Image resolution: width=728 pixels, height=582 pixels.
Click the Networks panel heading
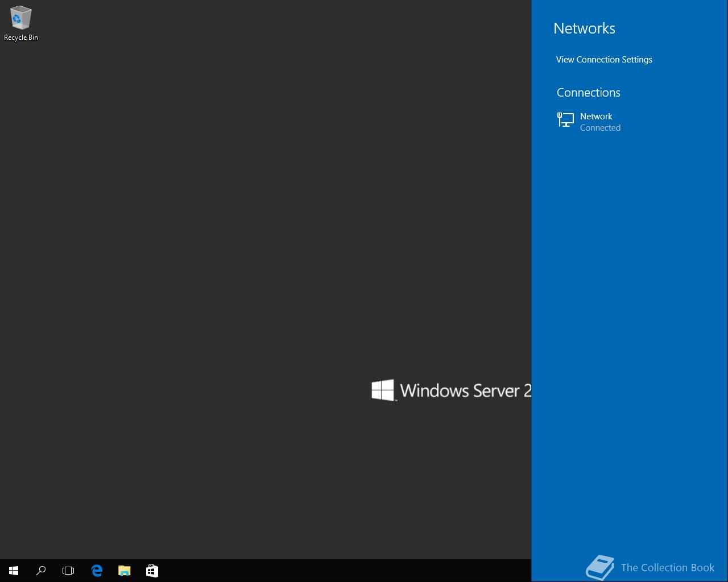(584, 28)
